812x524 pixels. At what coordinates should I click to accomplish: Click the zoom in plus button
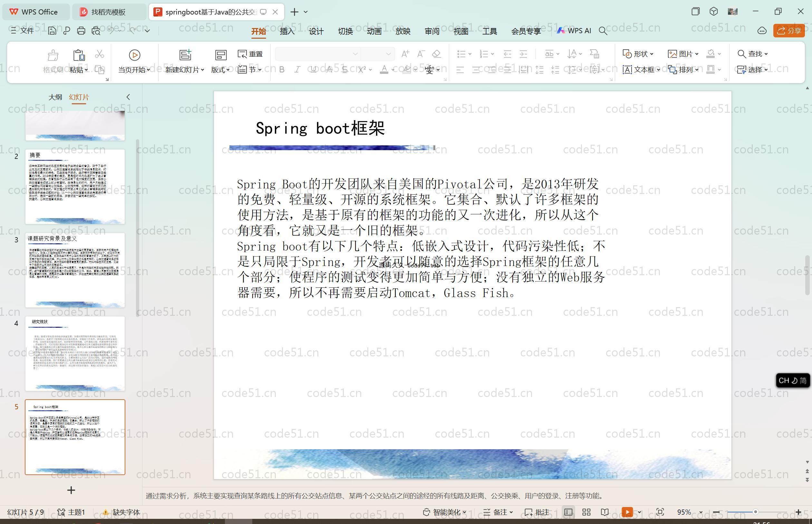(x=798, y=512)
